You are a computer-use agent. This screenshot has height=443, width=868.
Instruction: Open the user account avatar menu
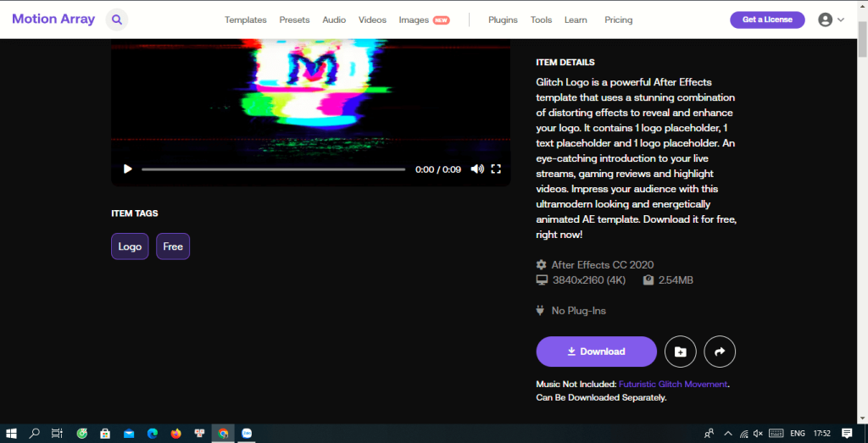pyautogui.click(x=826, y=20)
